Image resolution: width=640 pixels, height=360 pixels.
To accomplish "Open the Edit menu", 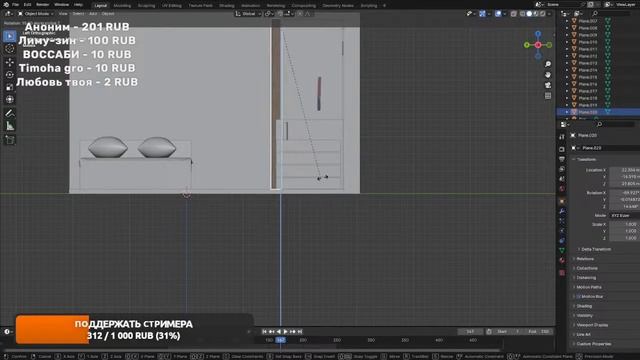I will pos(27,5).
